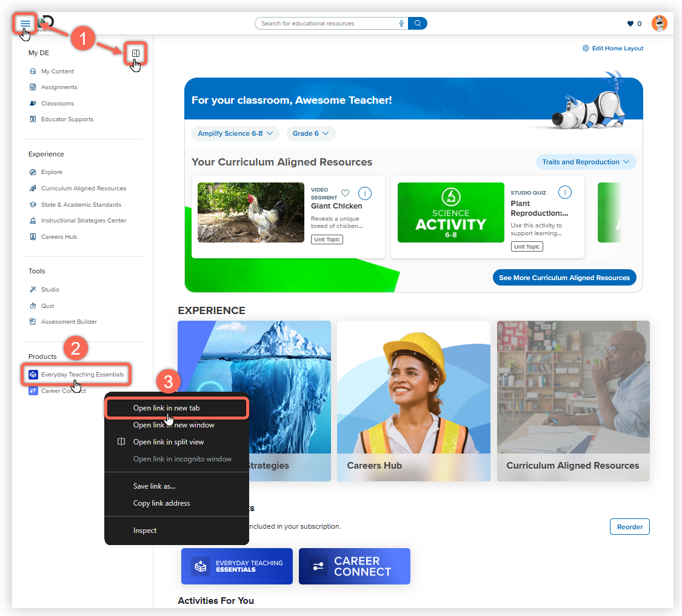Open the Assessment Builder sidebar link
This screenshot has width=682, height=616.
coord(69,322)
